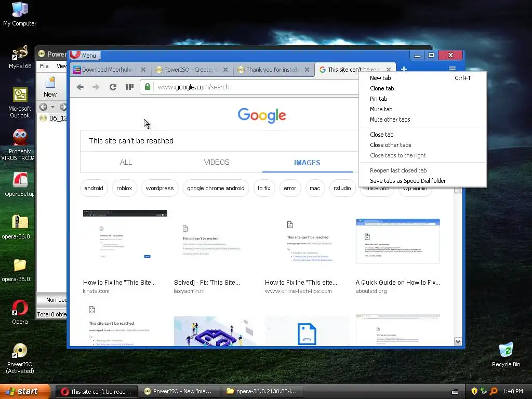This screenshot has height=399, width=532.
Task: Switch to opera-36.0.2130.80 folder taskbar button
Action: pyautogui.click(x=262, y=391)
